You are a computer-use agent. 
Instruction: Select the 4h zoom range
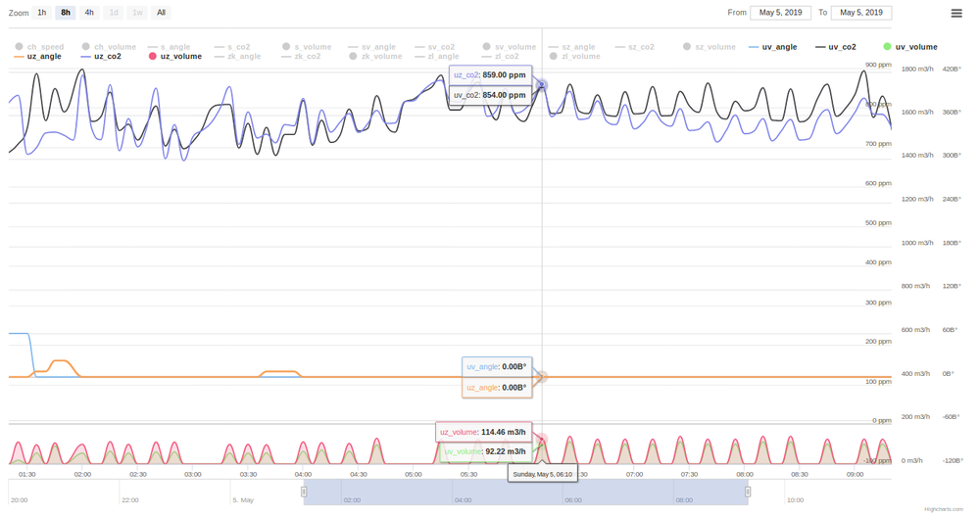[89, 13]
